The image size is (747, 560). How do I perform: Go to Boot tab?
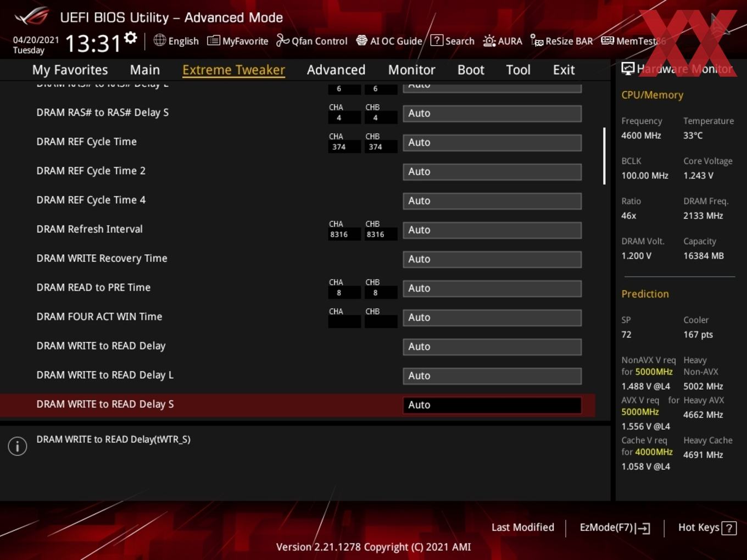pyautogui.click(x=471, y=70)
